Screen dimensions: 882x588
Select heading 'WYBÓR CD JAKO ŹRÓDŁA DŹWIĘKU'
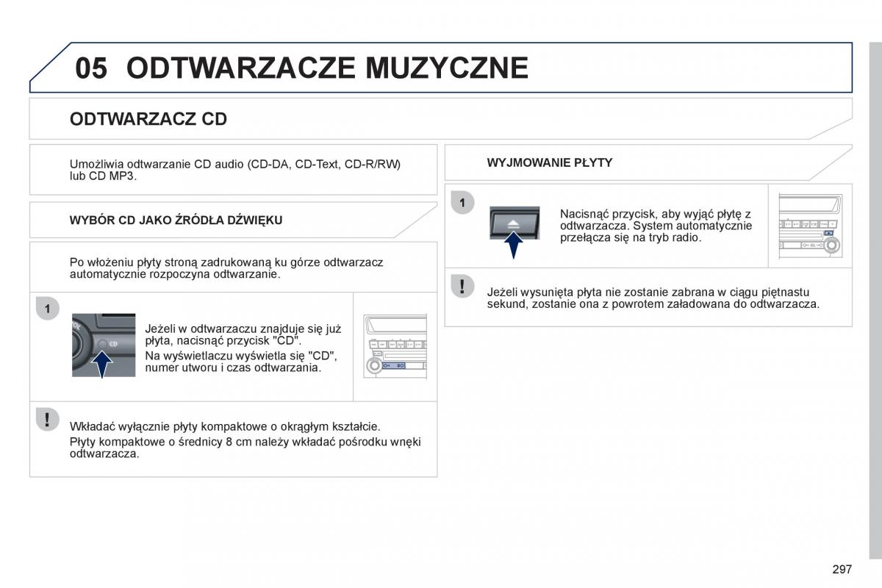[x=176, y=220]
